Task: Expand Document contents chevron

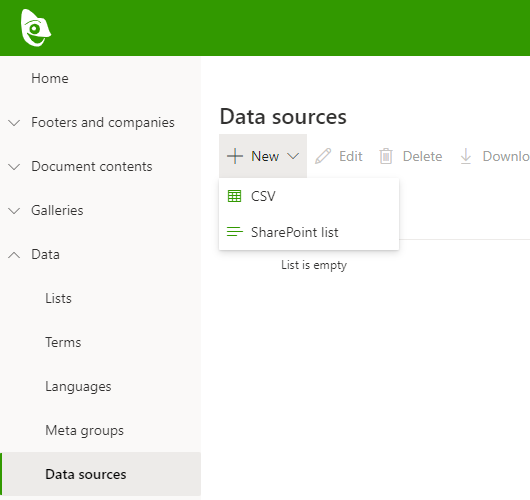Action: pyautogui.click(x=14, y=167)
